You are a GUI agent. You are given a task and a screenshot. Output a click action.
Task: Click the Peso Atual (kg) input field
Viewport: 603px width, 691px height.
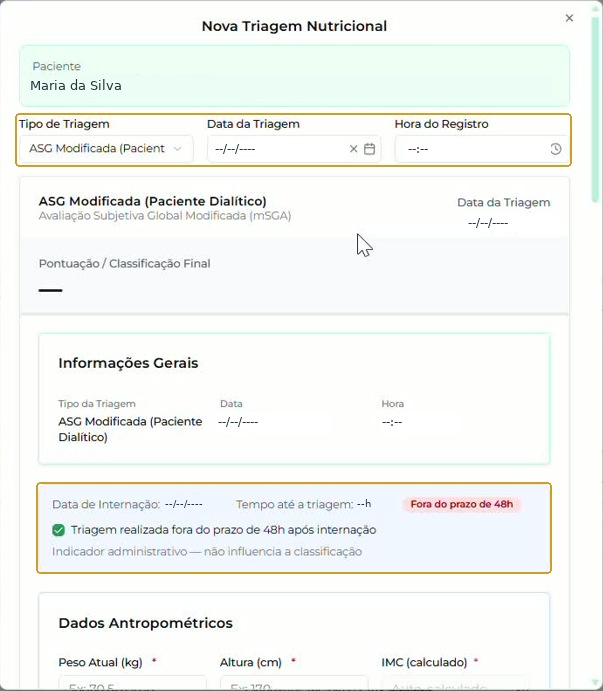click(x=132, y=683)
